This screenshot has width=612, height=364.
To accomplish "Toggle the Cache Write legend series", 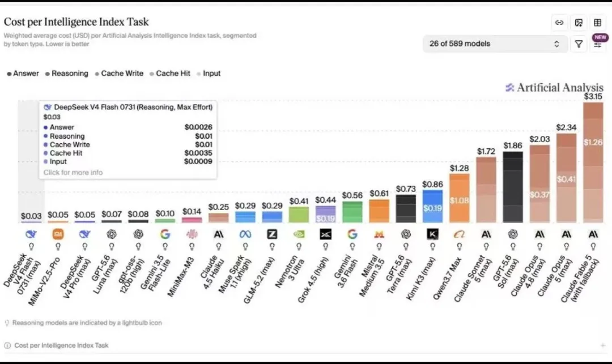I will pos(119,74).
